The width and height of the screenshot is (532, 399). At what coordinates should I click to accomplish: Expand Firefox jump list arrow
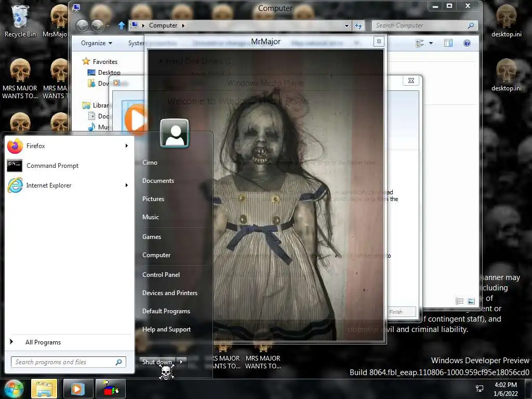pyautogui.click(x=127, y=146)
